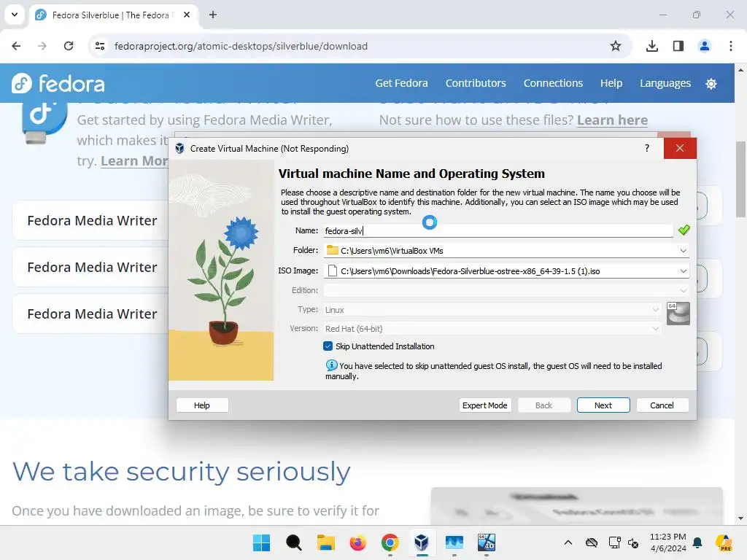Open the muted volume tray icon

tap(633, 542)
